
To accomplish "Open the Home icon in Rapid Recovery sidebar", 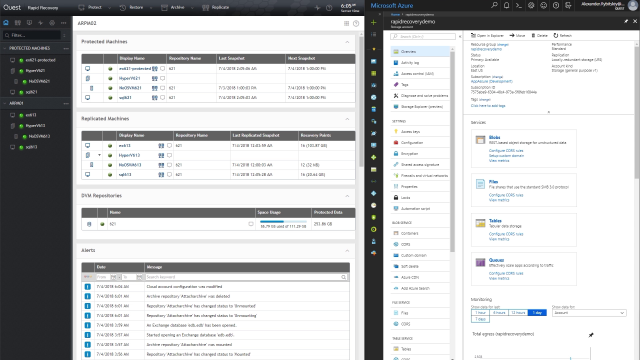I will [x=6, y=23].
